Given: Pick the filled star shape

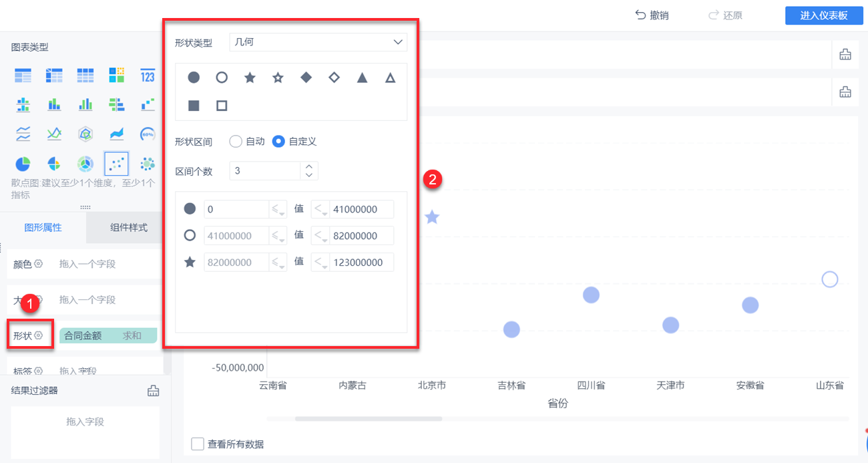Looking at the screenshot, I should (250, 78).
